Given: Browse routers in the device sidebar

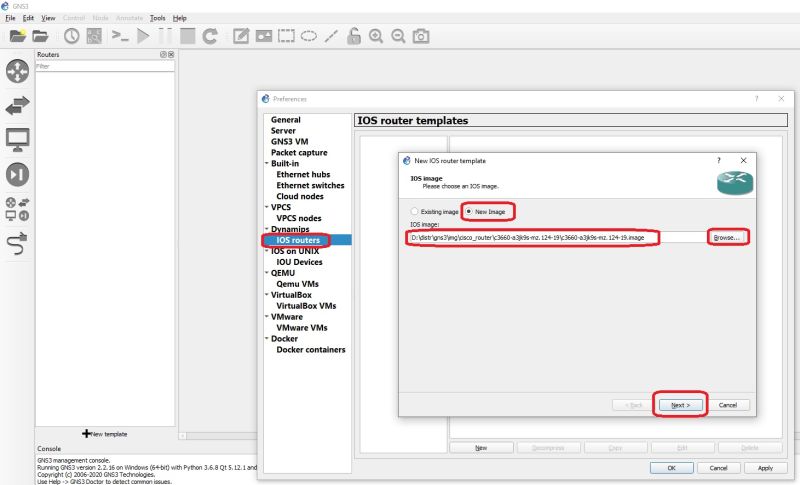Looking at the screenshot, I should [17, 71].
